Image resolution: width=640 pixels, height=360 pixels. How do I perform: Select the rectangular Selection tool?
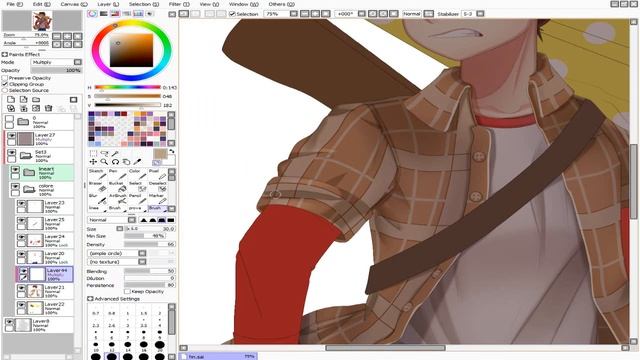(x=93, y=153)
